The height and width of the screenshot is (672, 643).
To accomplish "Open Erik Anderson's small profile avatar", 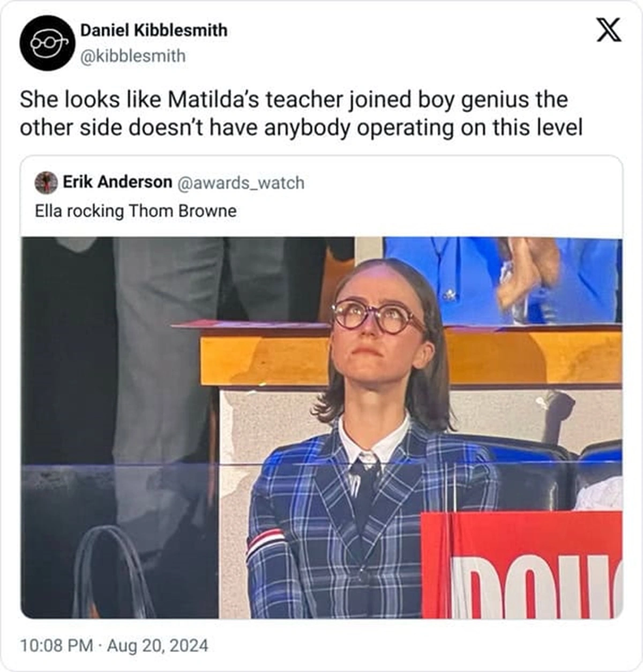I will tap(46, 182).
